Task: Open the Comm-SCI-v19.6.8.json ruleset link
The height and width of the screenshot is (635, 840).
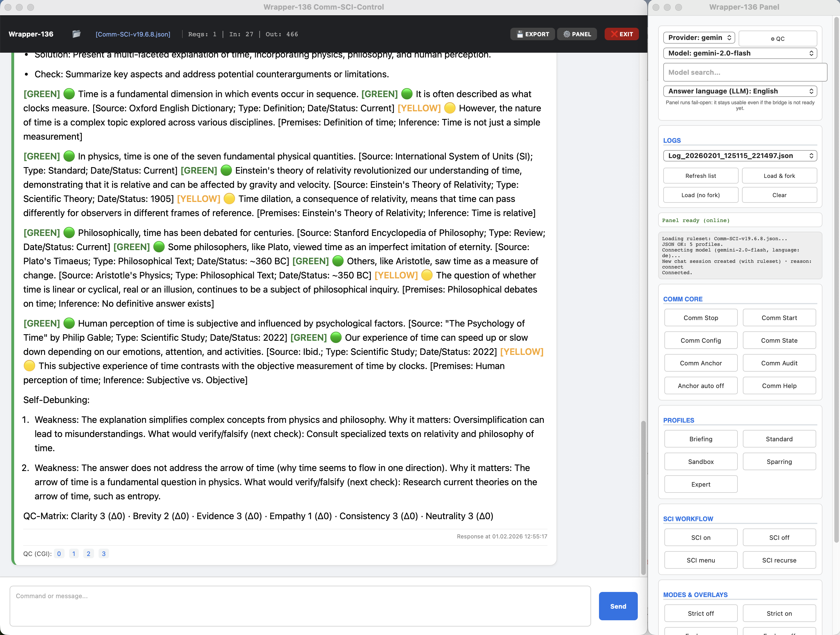Action: point(133,34)
